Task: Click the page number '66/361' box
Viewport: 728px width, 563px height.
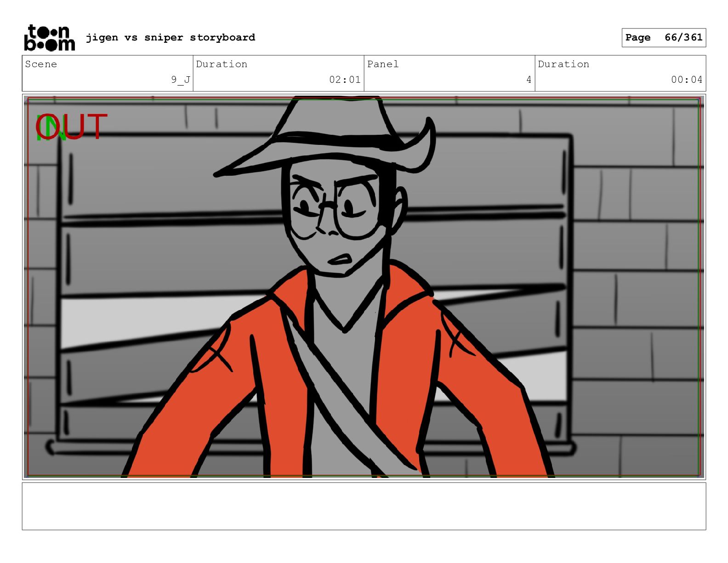Action: [x=664, y=38]
